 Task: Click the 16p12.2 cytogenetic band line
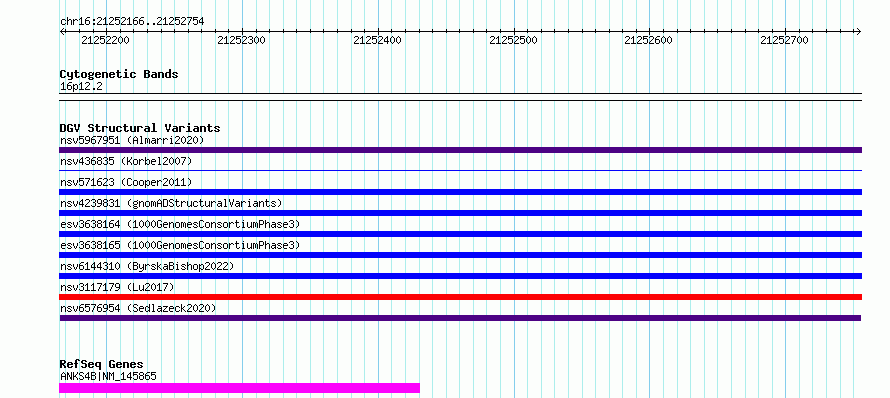tap(460, 97)
